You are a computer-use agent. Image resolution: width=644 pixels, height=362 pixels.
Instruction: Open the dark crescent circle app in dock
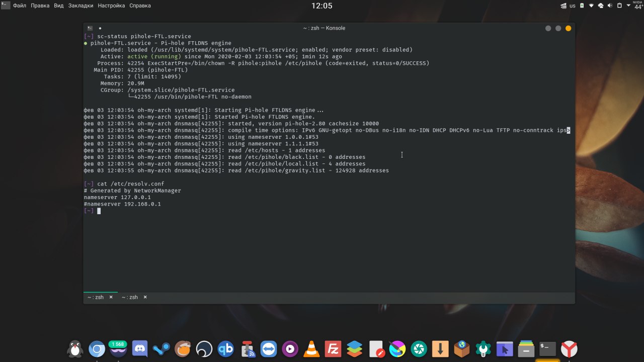coord(204,348)
